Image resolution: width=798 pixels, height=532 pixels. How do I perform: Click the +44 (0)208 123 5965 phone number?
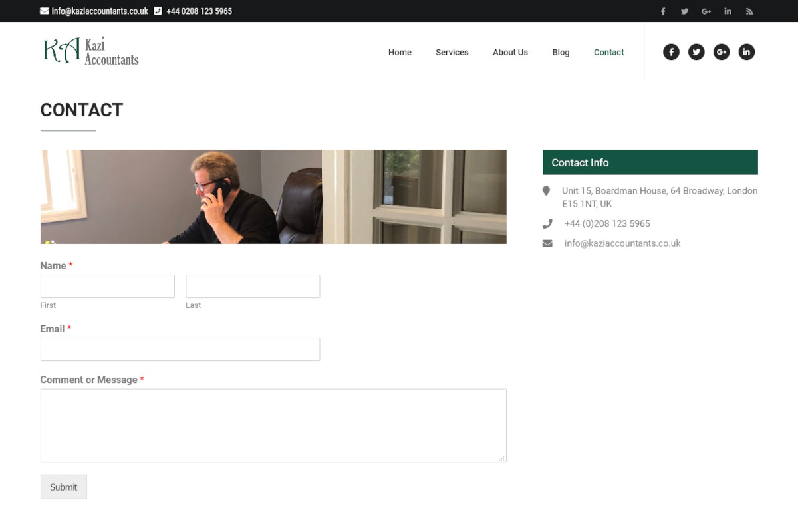pyautogui.click(x=607, y=224)
